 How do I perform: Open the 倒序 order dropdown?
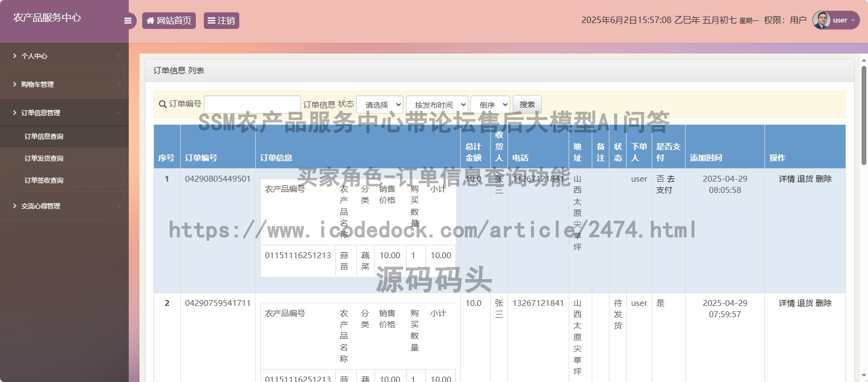(490, 104)
